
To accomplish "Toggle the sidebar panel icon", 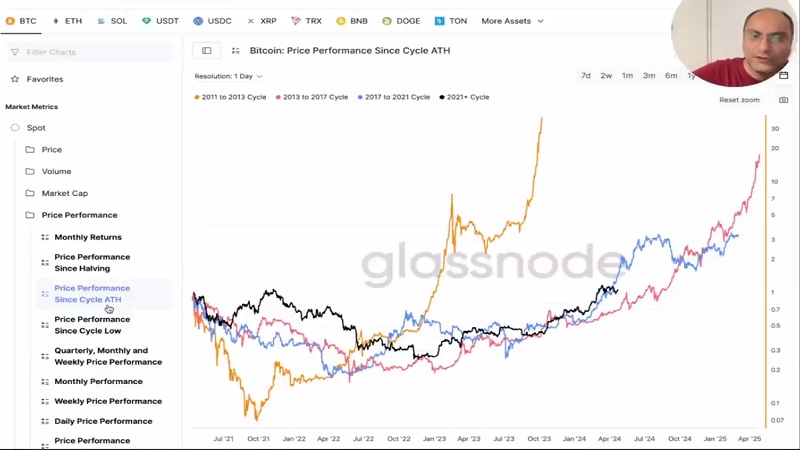I will [207, 51].
